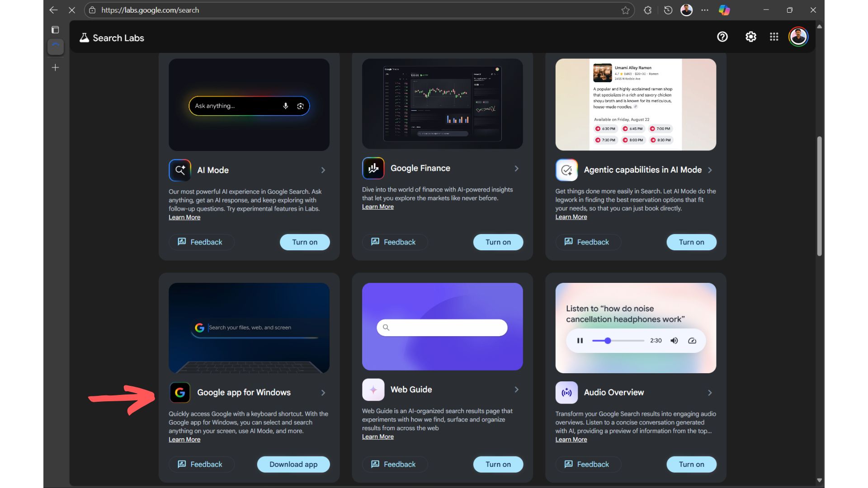
Task: Open the Google apps grid icon
Action: [x=774, y=37]
